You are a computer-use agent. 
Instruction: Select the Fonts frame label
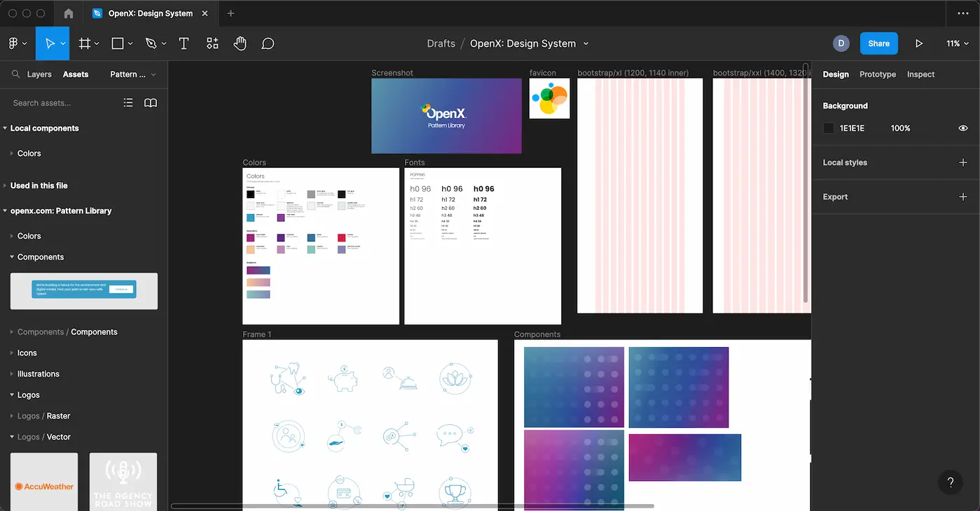[x=415, y=162]
